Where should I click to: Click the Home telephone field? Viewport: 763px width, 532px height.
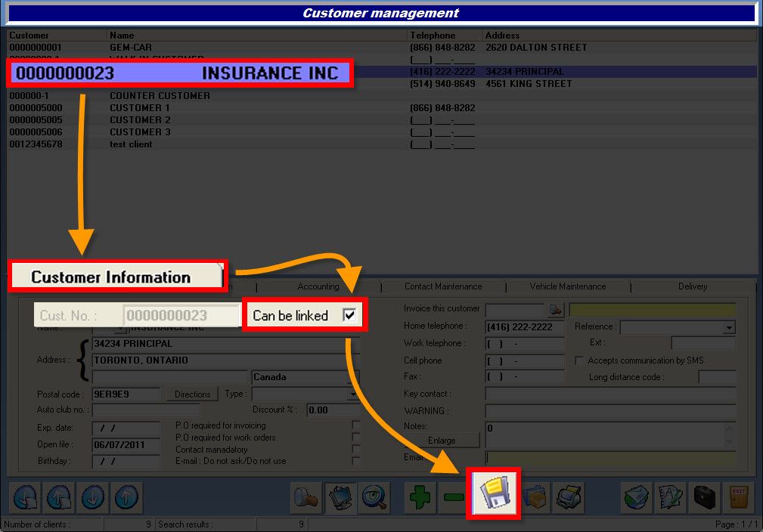(525, 326)
